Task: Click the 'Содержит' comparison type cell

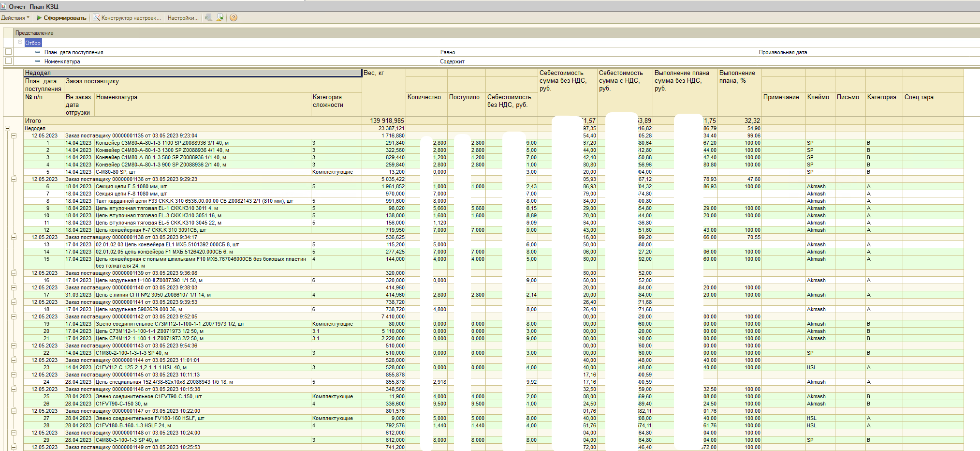Action: 452,61
